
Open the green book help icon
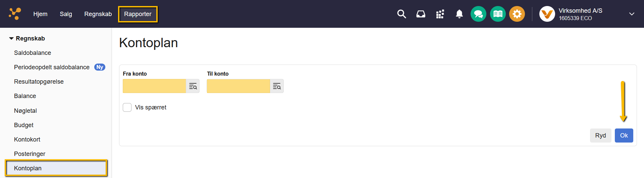tap(498, 14)
